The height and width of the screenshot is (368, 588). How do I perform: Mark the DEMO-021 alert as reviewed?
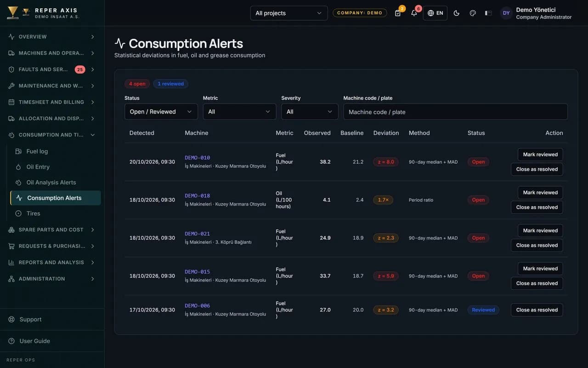[540, 230]
